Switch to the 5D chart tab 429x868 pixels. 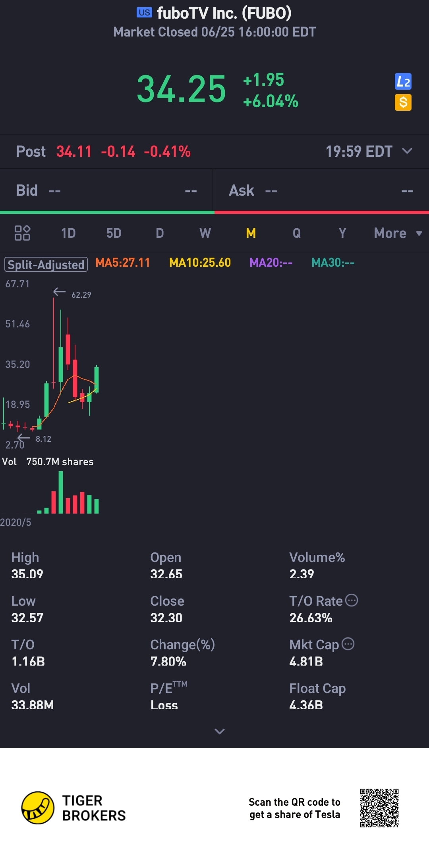click(114, 233)
